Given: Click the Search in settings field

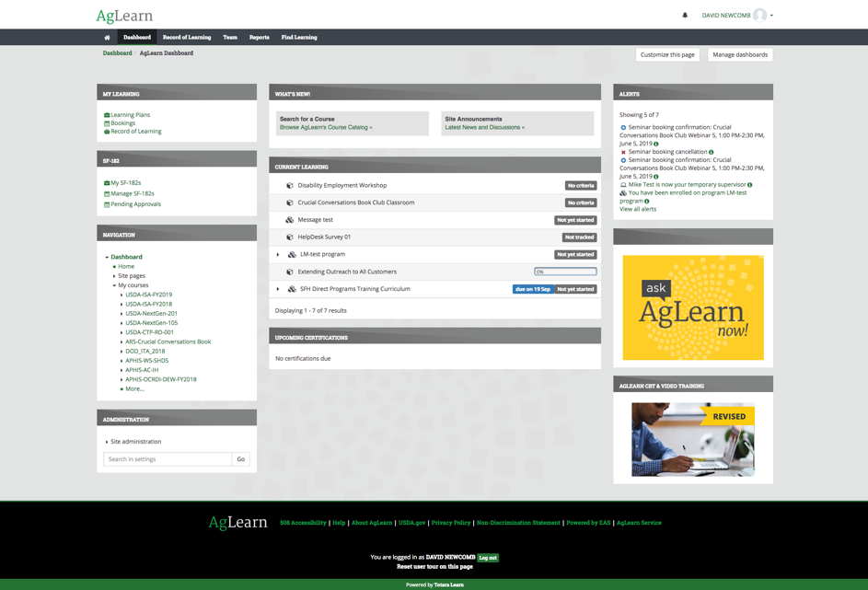Looking at the screenshot, I should pyautogui.click(x=168, y=459).
